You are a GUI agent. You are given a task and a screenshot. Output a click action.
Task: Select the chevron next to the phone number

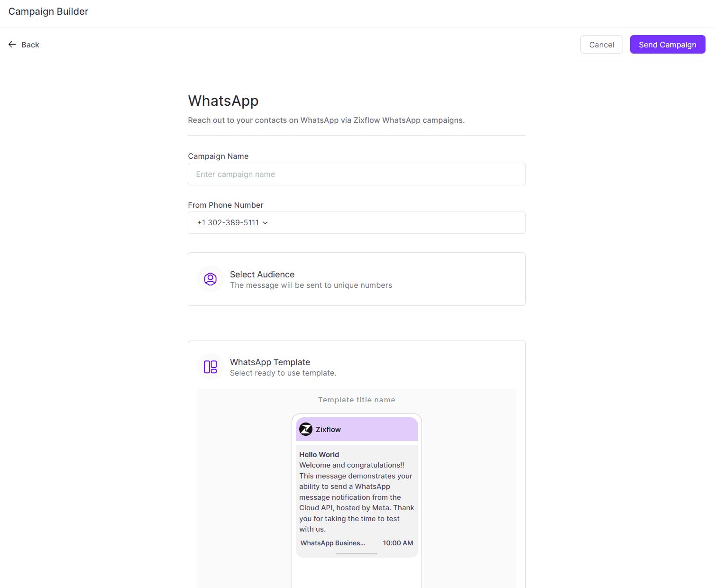coord(266,222)
